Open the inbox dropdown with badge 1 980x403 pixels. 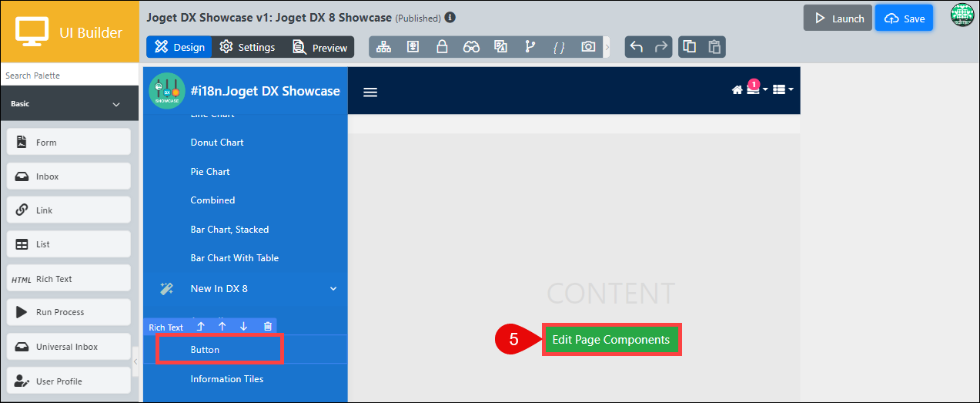pos(757,89)
